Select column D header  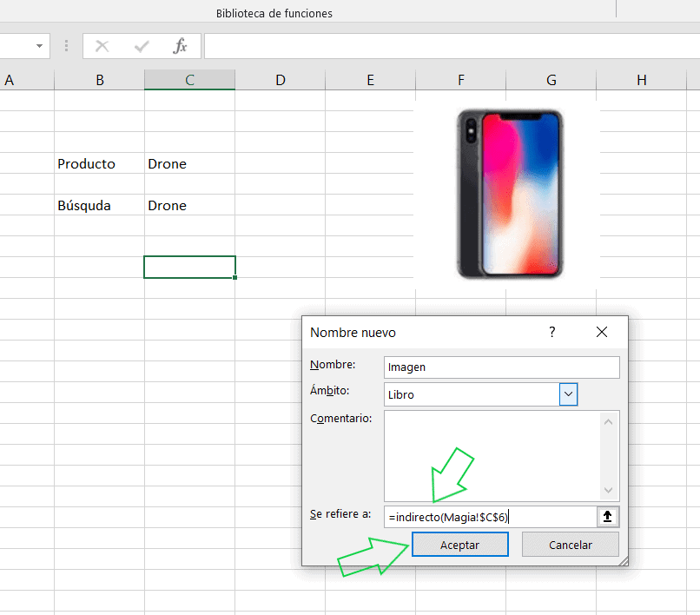pos(281,80)
